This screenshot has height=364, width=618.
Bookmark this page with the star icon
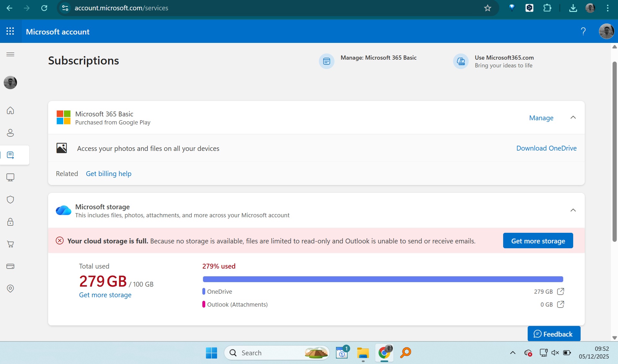(487, 8)
